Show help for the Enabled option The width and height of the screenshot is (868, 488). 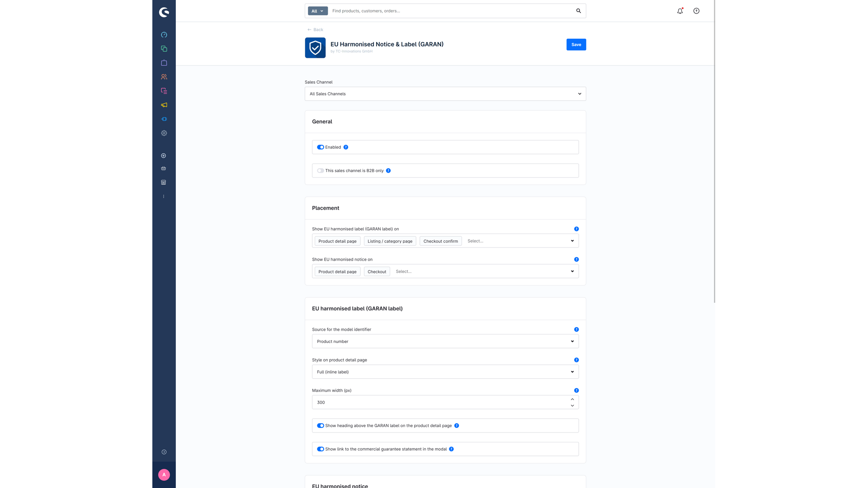pyautogui.click(x=346, y=147)
